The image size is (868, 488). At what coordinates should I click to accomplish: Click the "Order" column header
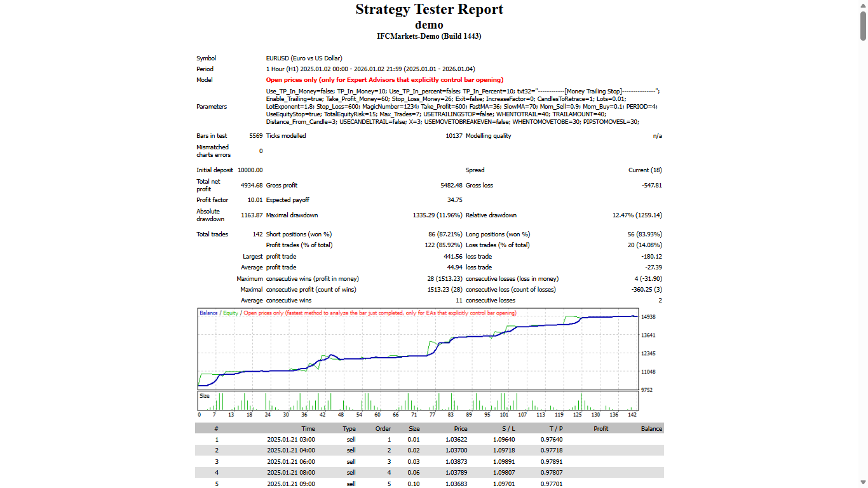[x=383, y=429]
